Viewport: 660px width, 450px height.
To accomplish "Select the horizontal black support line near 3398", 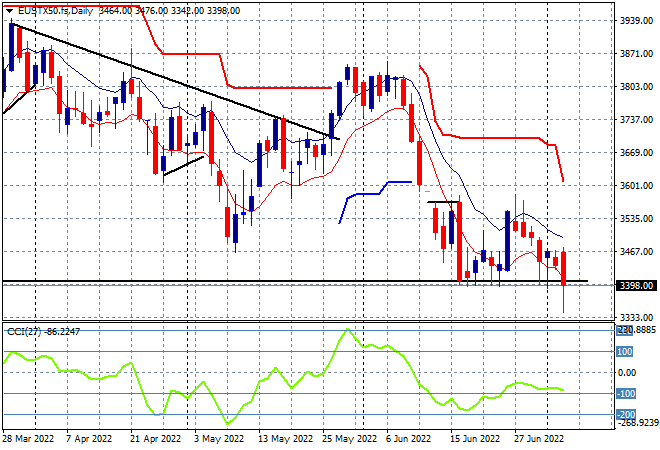I will tap(295, 281).
